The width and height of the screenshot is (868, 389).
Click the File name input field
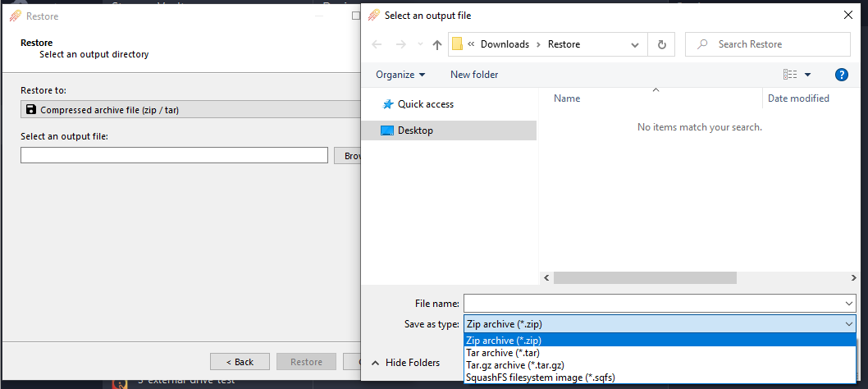click(x=652, y=304)
